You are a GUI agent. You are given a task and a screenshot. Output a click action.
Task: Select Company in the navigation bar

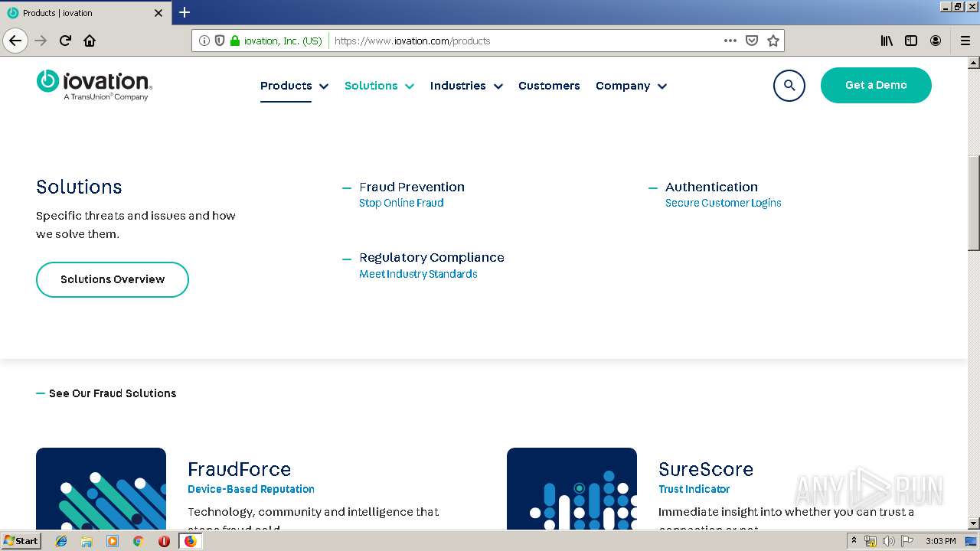tap(622, 86)
